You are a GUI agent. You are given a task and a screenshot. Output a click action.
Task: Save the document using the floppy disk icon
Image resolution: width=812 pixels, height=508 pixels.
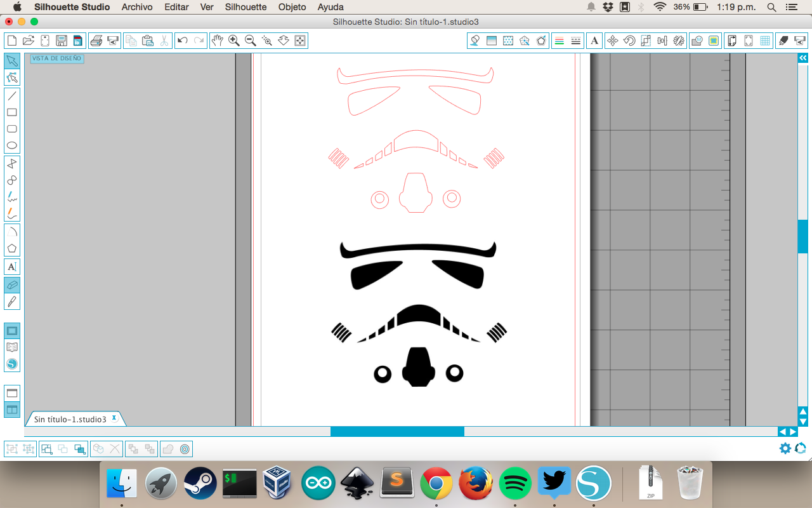(62, 41)
